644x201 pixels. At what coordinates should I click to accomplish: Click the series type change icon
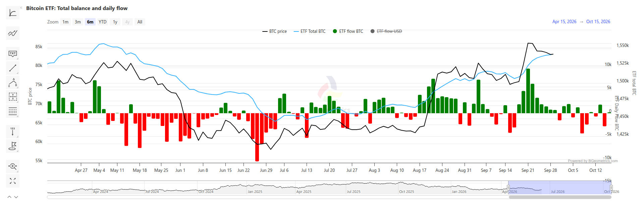13,33
